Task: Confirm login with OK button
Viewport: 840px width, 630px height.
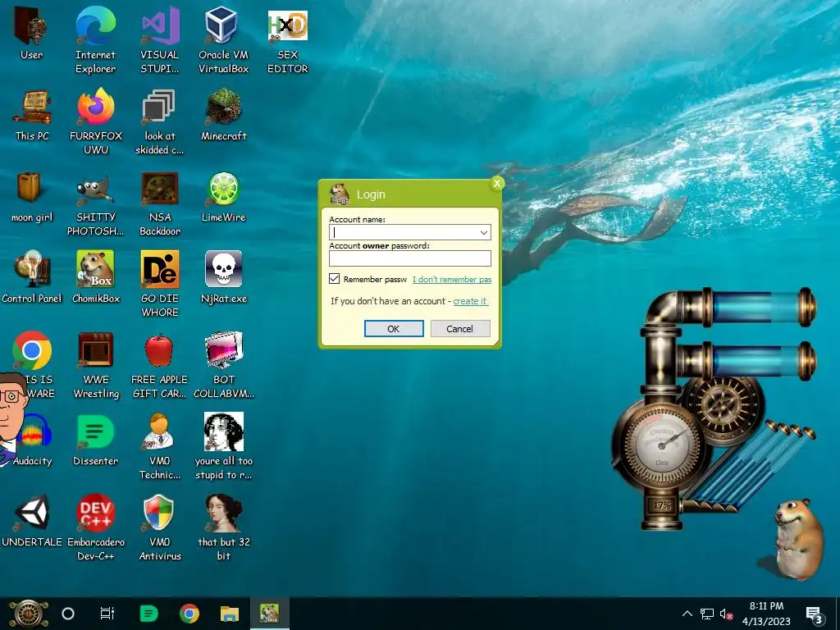Action: [394, 329]
